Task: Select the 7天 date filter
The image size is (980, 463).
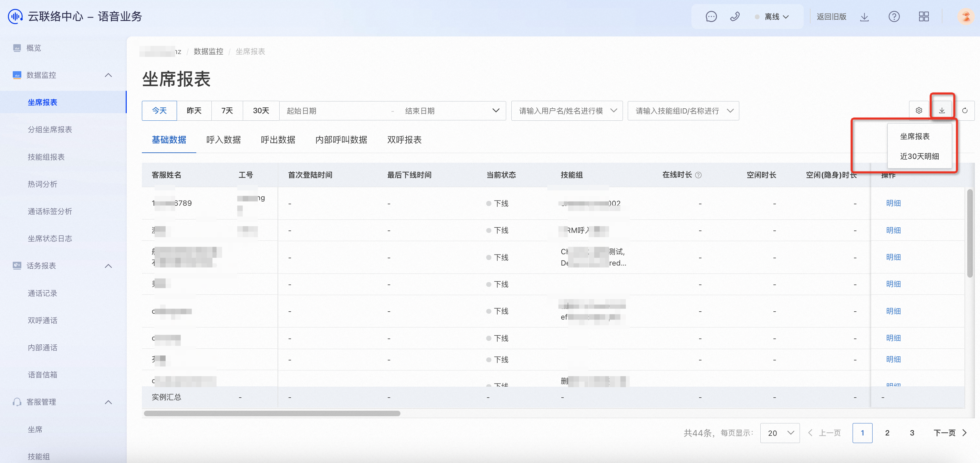Action: pyautogui.click(x=227, y=111)
